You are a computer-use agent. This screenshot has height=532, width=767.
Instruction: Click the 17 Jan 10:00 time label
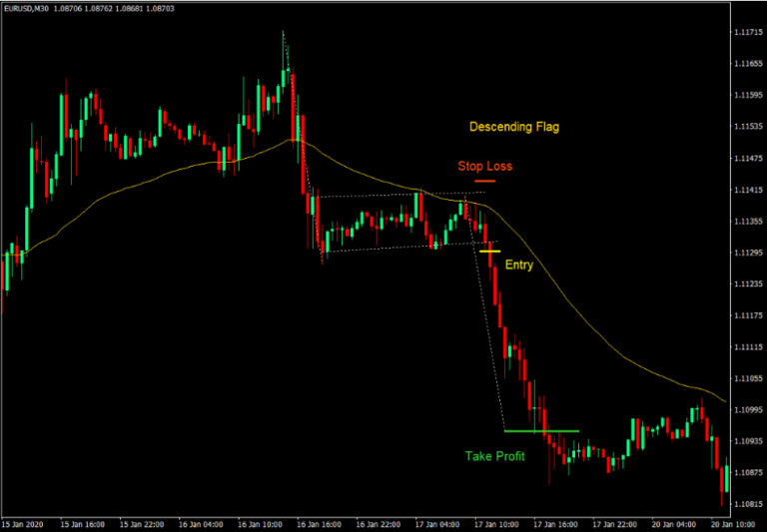point(496,523)
